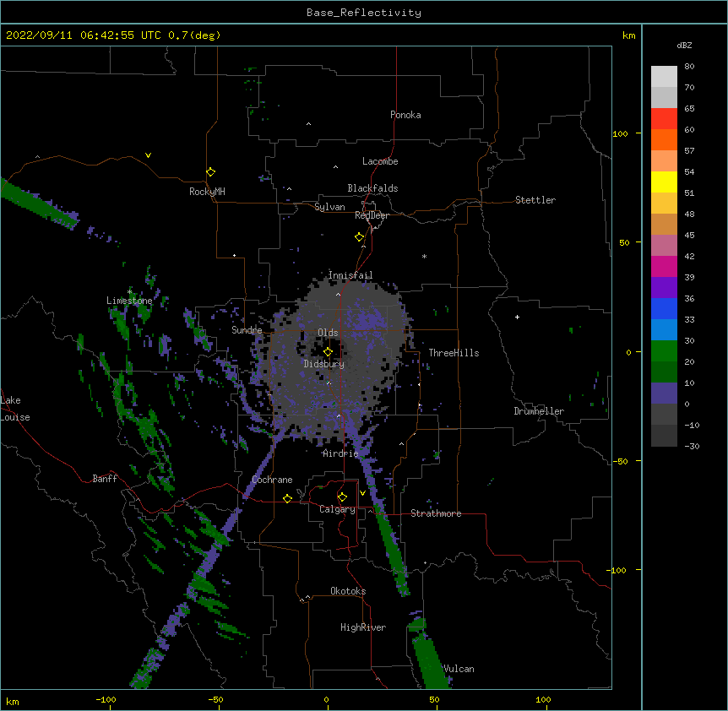Click the white asterisk marker east of RedDeer
This screenshot has height=711, width=728.
coord(424,256)
